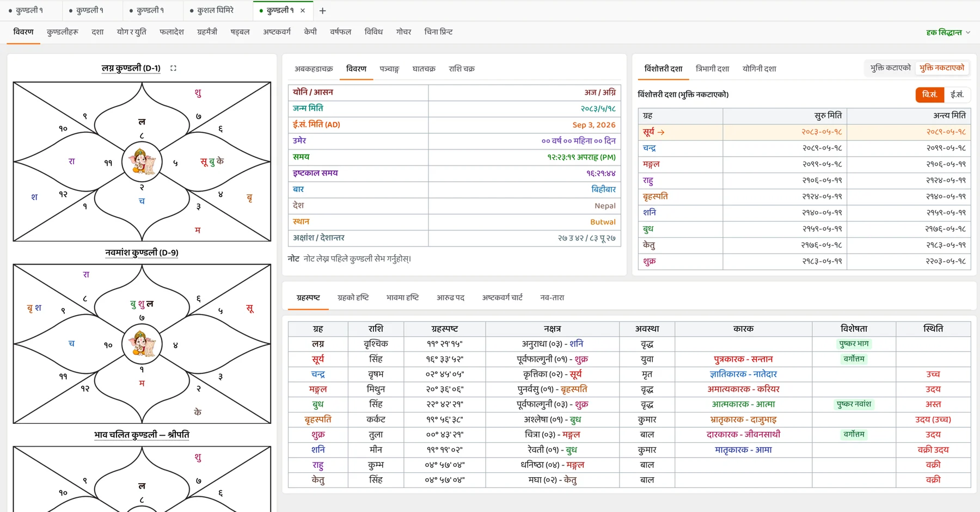Screen dimensions: 980x512
Task: Switch to the त्रिभागी दशा tab
Action: click(712, 69)
